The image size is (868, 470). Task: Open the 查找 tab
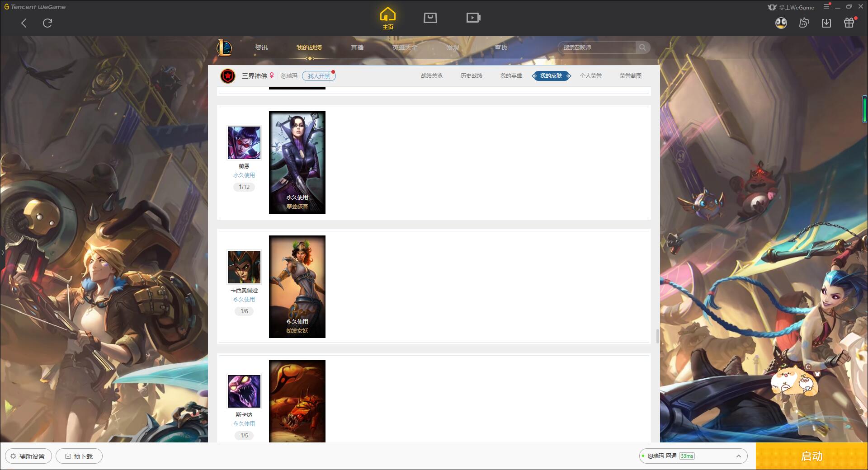pyautogui.click(x=501, y=47)
